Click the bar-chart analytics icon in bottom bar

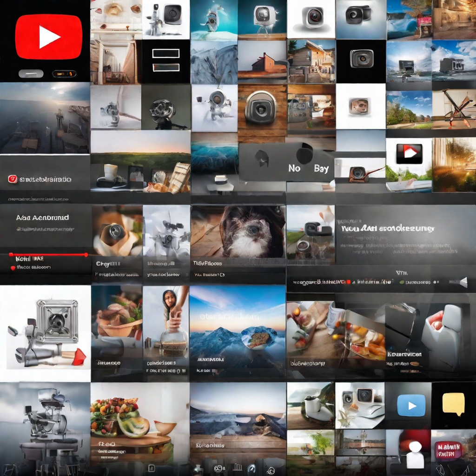(x=238, y=466)
